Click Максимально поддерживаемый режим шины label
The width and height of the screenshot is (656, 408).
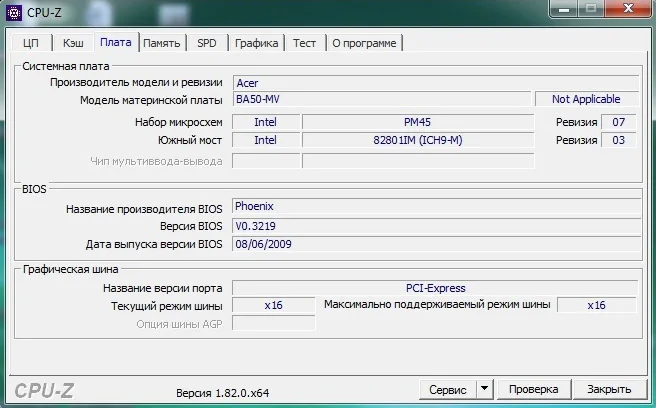(437, 304)
